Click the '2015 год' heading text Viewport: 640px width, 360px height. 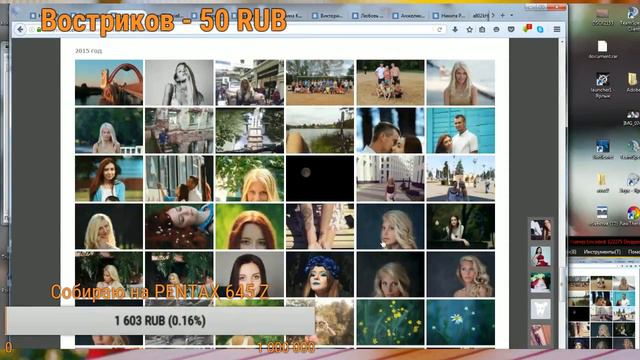pos(89,51)
